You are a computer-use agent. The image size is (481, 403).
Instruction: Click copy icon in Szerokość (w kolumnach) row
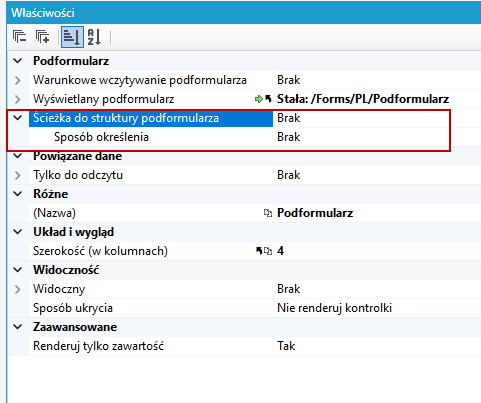(x=268, y=251)
